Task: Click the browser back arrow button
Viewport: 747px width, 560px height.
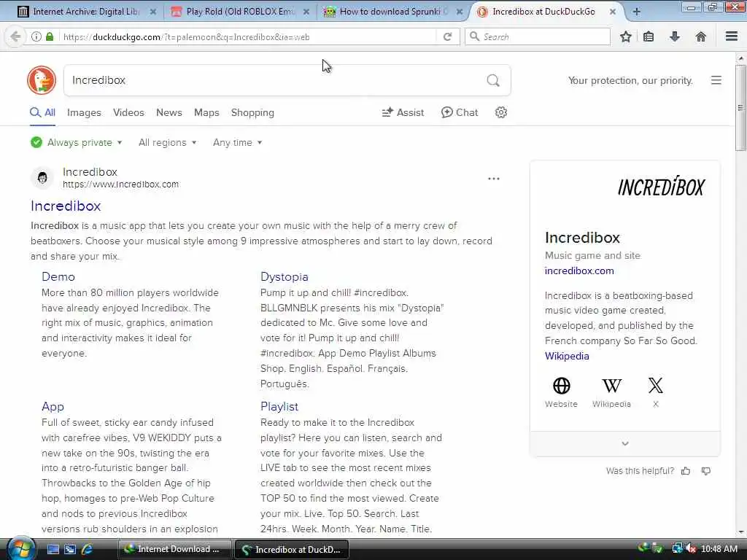Action: point(15,36)
